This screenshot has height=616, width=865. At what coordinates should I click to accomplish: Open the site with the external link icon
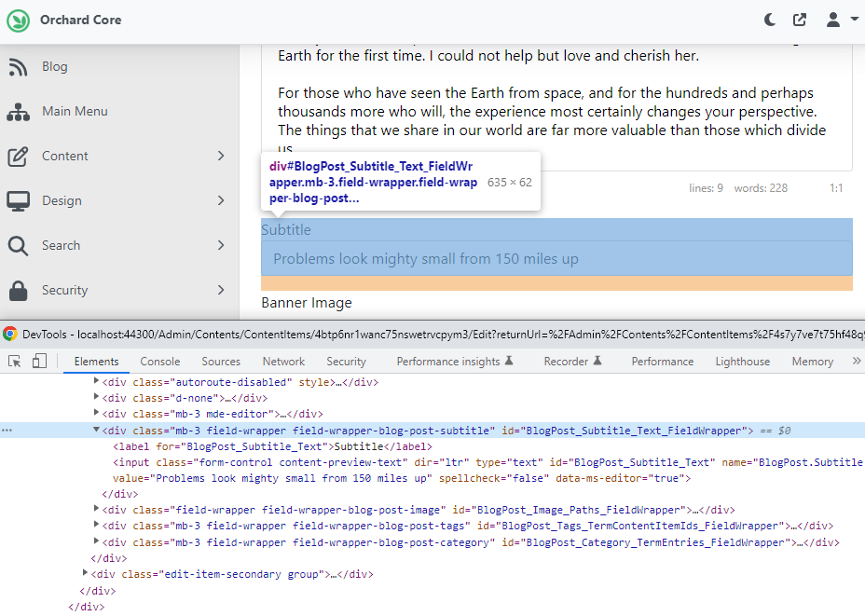800,20
